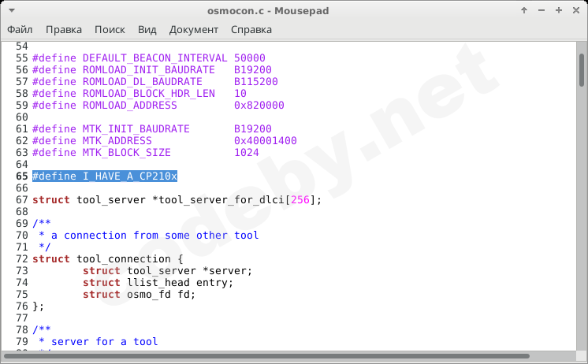This screenshot has height=364, width=588.
Task: Click the value '50000' on line 55
Action: pyautogui.click(x=250, y=58)
